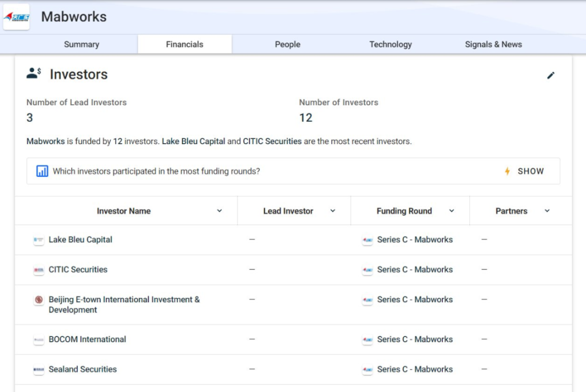Click the Investor Name column header
Image resolution: width=586 pixels, height=392 pixels.
(x=124, y=211)
